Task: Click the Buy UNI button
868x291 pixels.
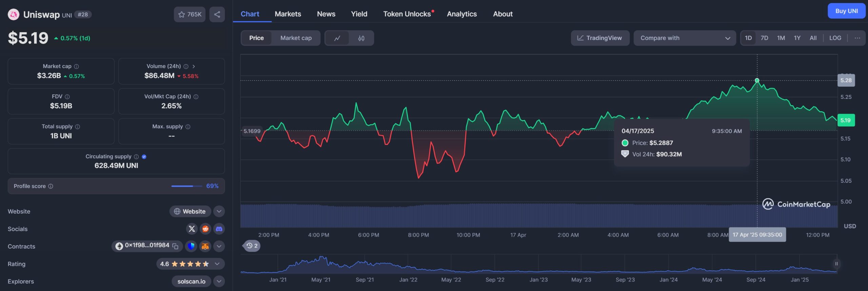Action: point(846,11)
